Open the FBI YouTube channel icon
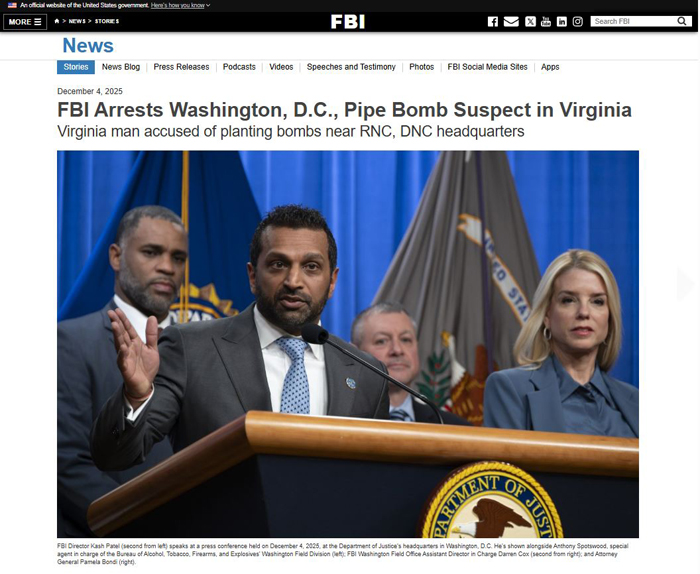Image resolution: width=700 pixels, height=574 pixels. (x=546, y=21)
